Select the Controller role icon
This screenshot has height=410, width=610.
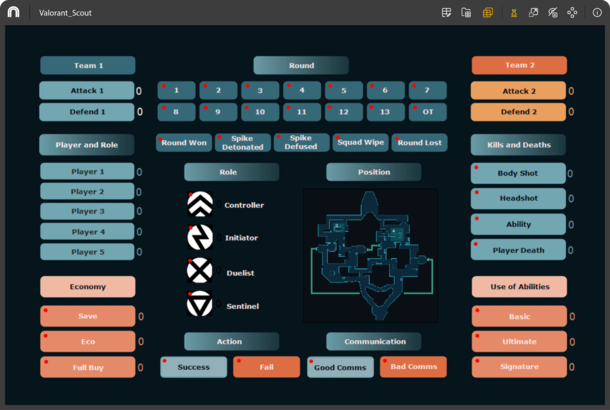coord(200,204)
